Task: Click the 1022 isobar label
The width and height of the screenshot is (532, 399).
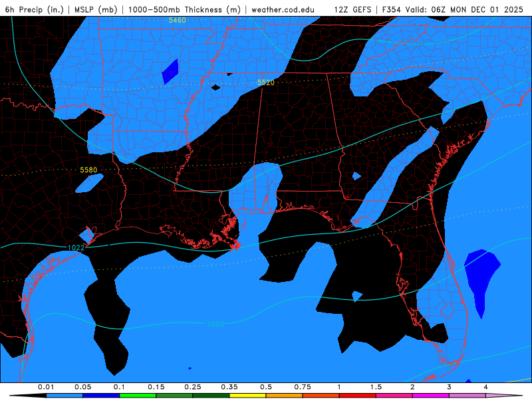Action: click(76, 247)
